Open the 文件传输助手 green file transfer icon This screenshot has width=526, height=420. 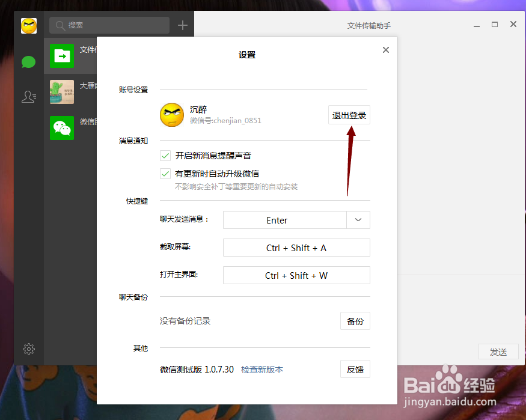[x=61, y=56]
